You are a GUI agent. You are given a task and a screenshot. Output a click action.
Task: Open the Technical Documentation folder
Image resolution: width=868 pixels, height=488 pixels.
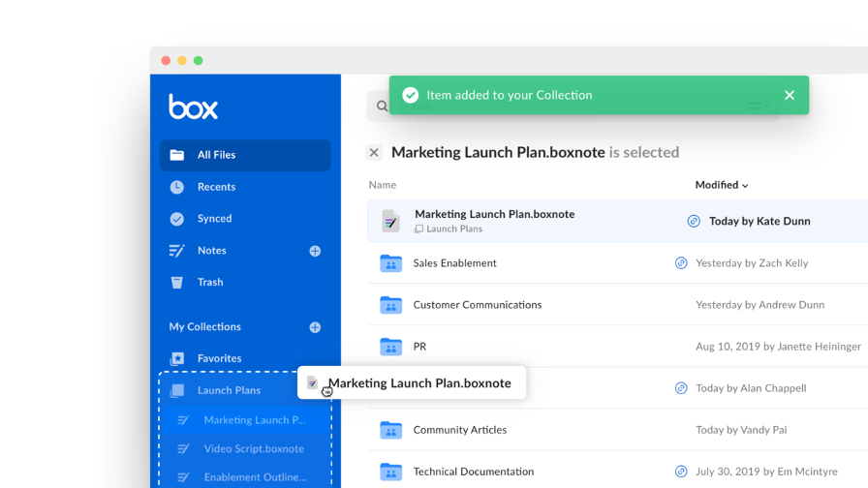click(474, 472)
